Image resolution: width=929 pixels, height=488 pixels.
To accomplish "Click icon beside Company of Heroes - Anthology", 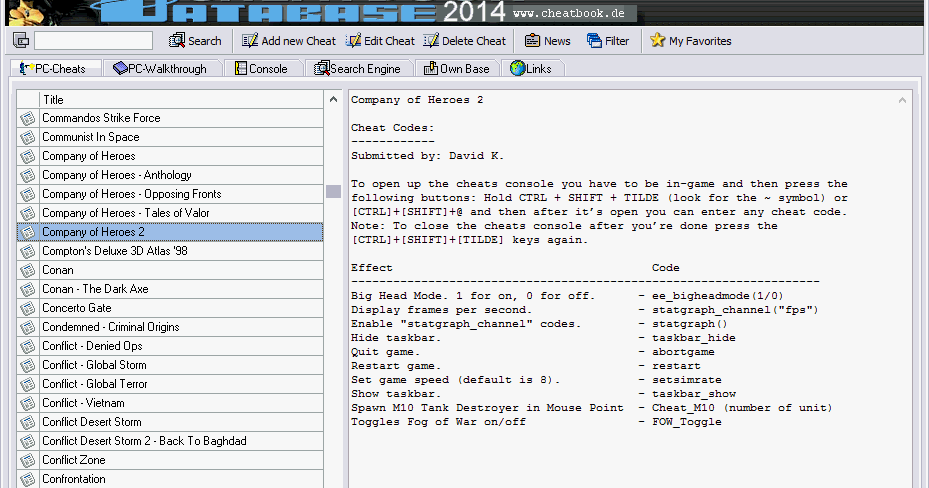I will (x=28, y=175).
